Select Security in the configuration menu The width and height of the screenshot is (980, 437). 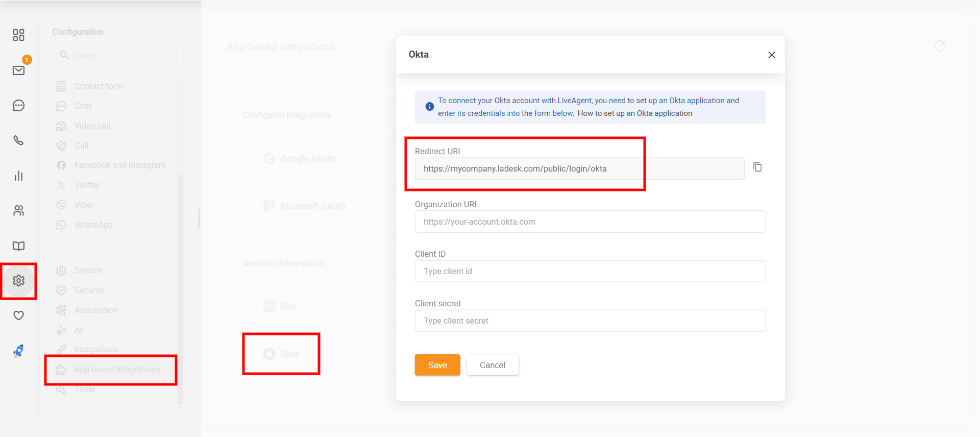pyautogui.click(x=89, y=290)
